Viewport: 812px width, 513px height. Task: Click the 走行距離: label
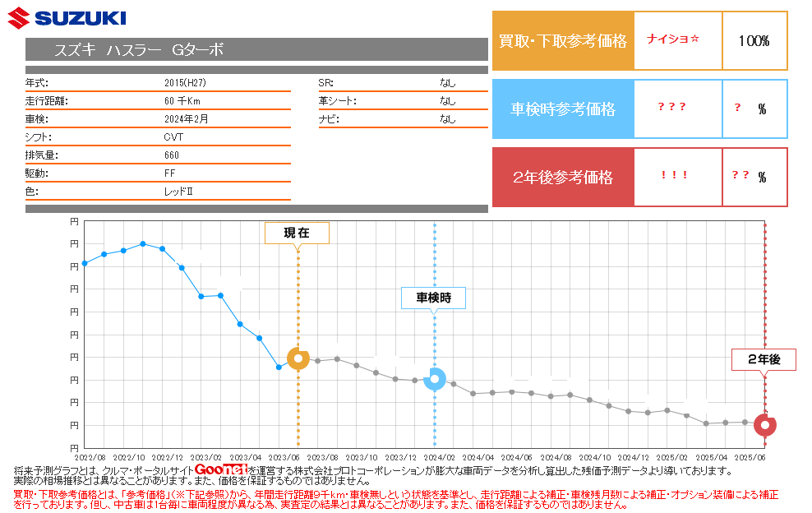tap(47, 101)
